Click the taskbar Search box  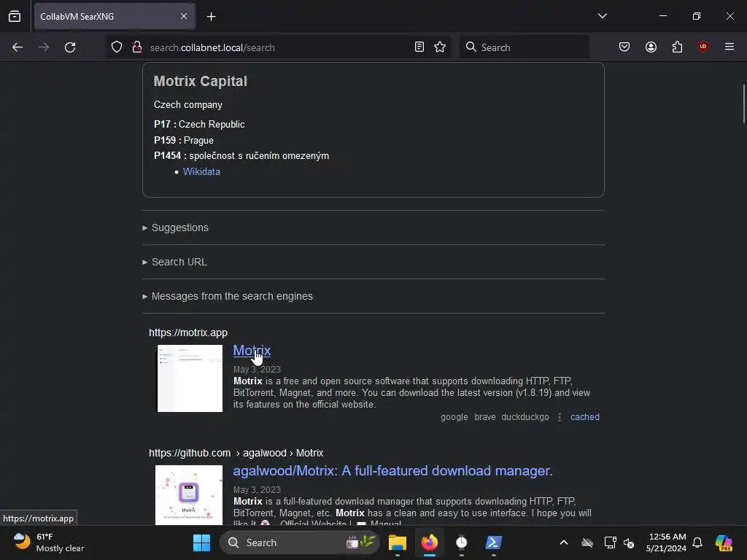[x=300, y=542]
